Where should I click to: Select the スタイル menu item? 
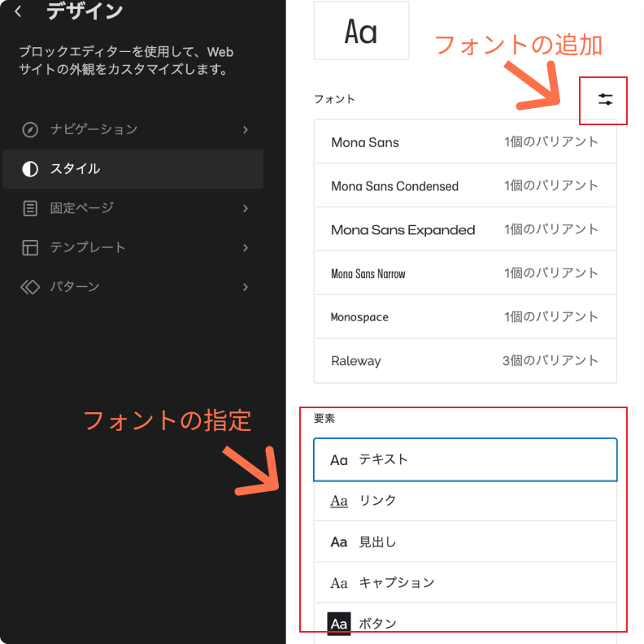pyautogui.click(x=133, y=169)
